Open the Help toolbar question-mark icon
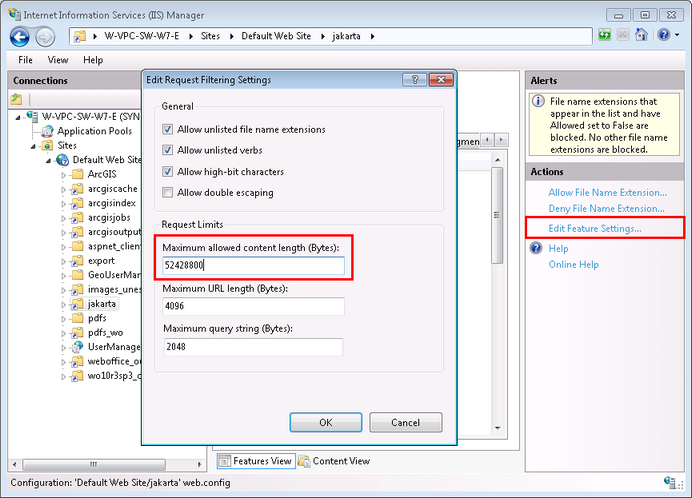The height and width of the screenshot is (498, 692). [663, 34]
